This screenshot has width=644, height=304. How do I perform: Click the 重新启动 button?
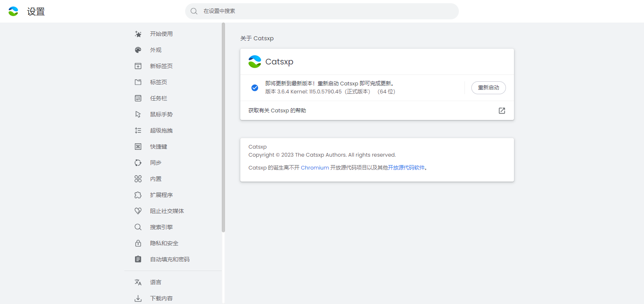tap(489, 88)
